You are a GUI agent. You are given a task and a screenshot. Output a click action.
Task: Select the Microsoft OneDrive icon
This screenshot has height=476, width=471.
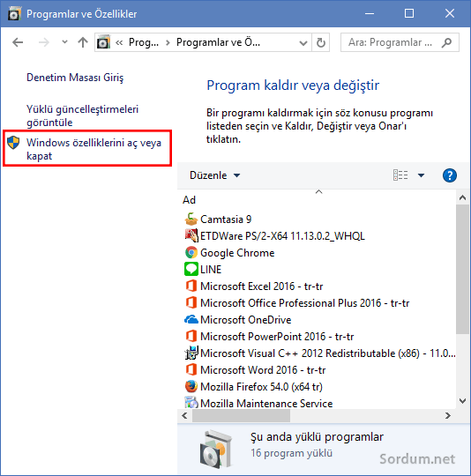pyautogui.click(x=191, y=319)
